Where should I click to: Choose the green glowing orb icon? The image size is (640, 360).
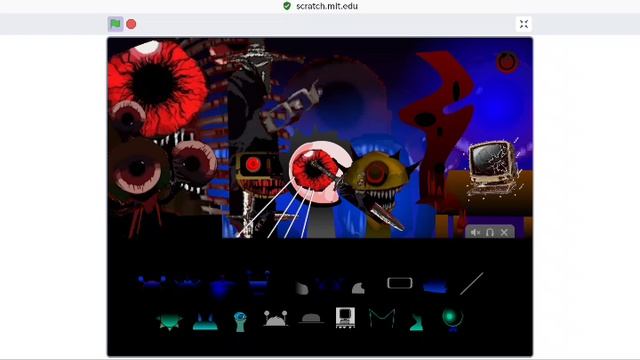point(452,319)
